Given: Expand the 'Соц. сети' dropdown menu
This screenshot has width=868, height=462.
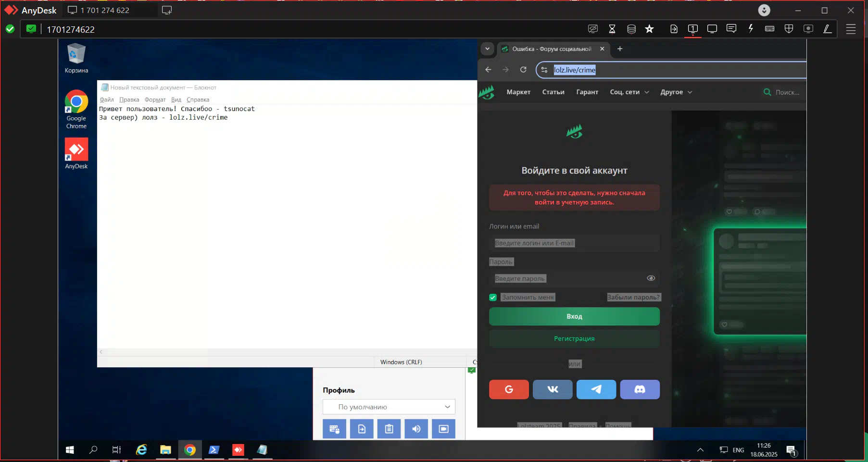Looking at the screenshot, I should (x=629, y=92).
